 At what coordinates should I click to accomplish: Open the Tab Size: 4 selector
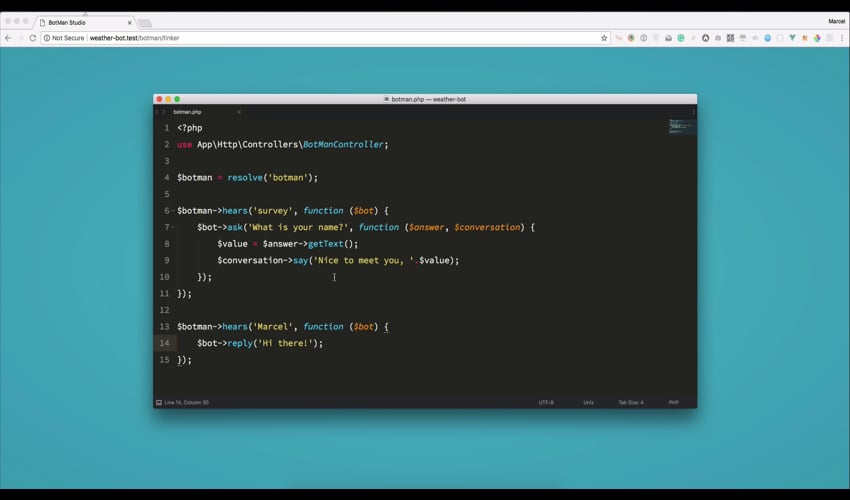pyautogui.click(x=631, y=402)
